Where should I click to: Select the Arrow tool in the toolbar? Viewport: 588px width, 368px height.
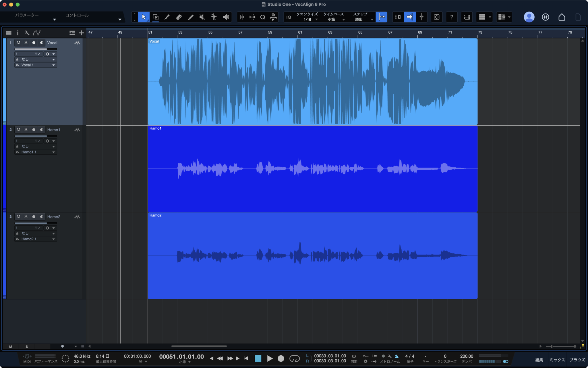coord(144,17)
